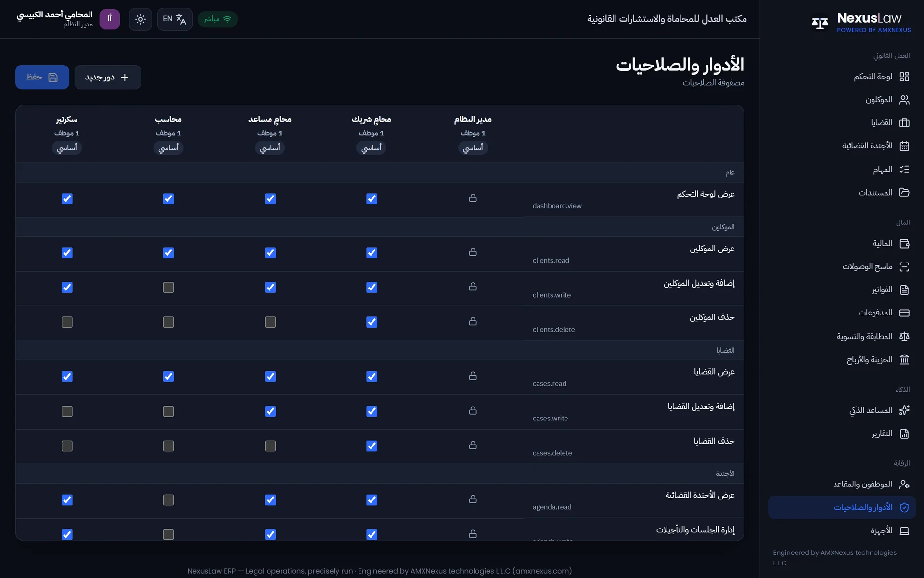Click the folder icon for المستندات

904,192
